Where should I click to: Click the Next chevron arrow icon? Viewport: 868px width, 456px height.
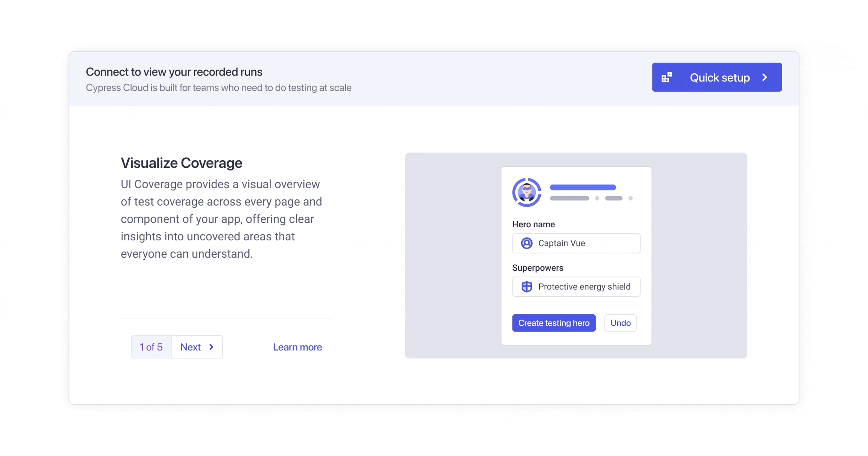click(212, 347)
